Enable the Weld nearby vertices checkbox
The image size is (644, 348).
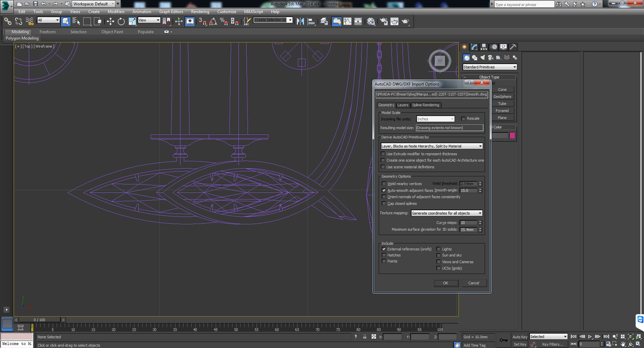coord(384,183)
